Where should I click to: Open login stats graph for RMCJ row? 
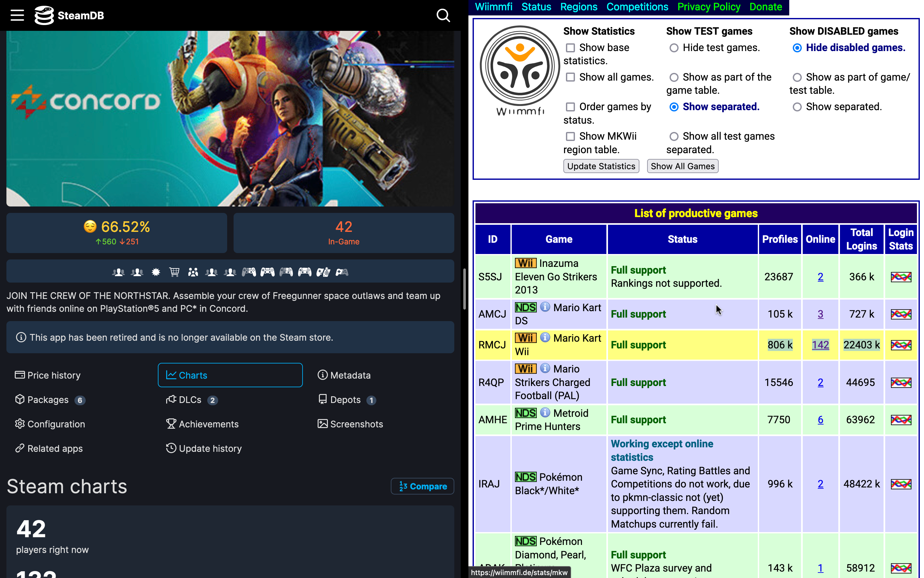tap(901, 345)
